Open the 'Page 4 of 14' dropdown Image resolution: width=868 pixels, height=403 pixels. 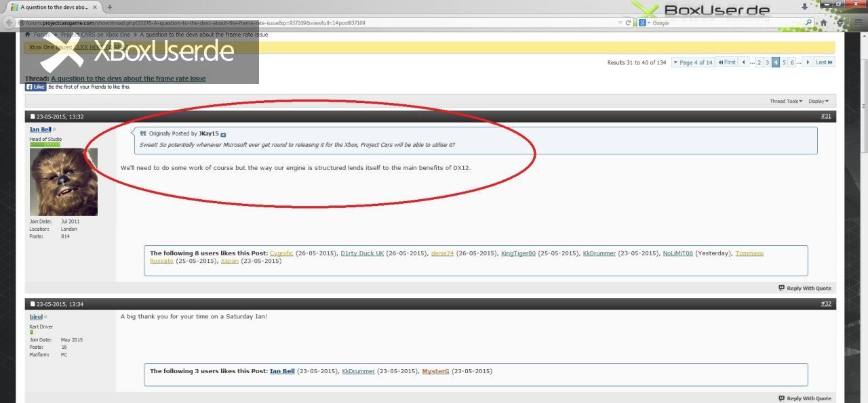click(x=692, y=62)
